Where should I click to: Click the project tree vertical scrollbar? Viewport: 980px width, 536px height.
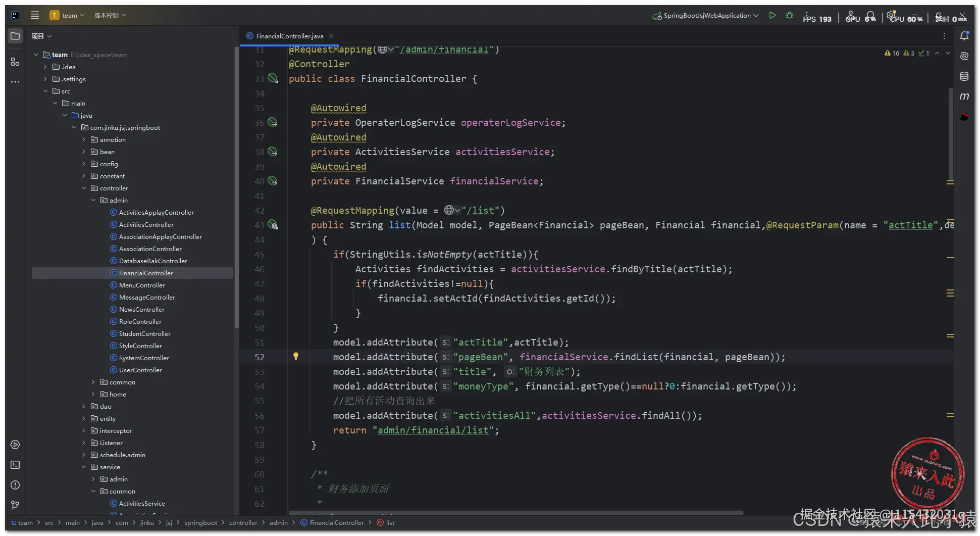pyautogui.click(x=236, y=187)
